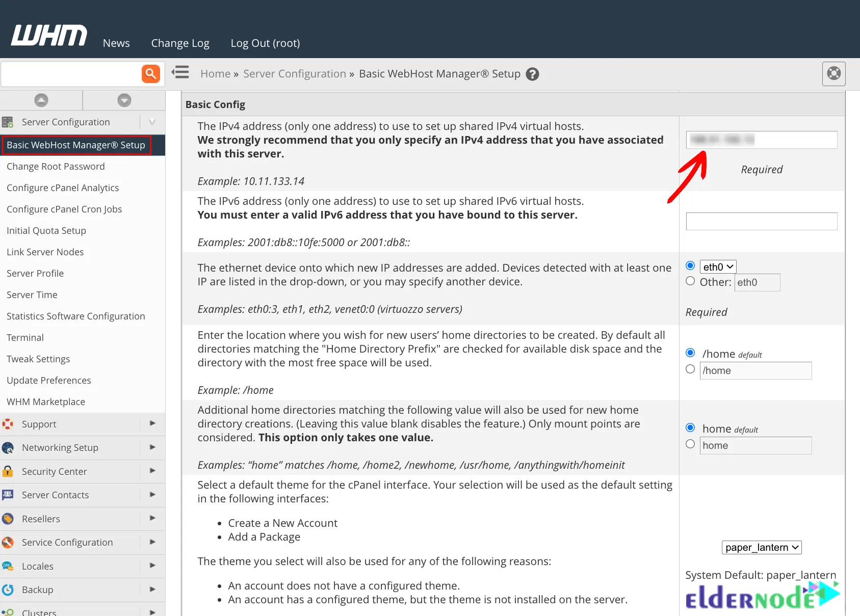Open Configure cPanel Analytics in sidebar

[x=63, y=188]
